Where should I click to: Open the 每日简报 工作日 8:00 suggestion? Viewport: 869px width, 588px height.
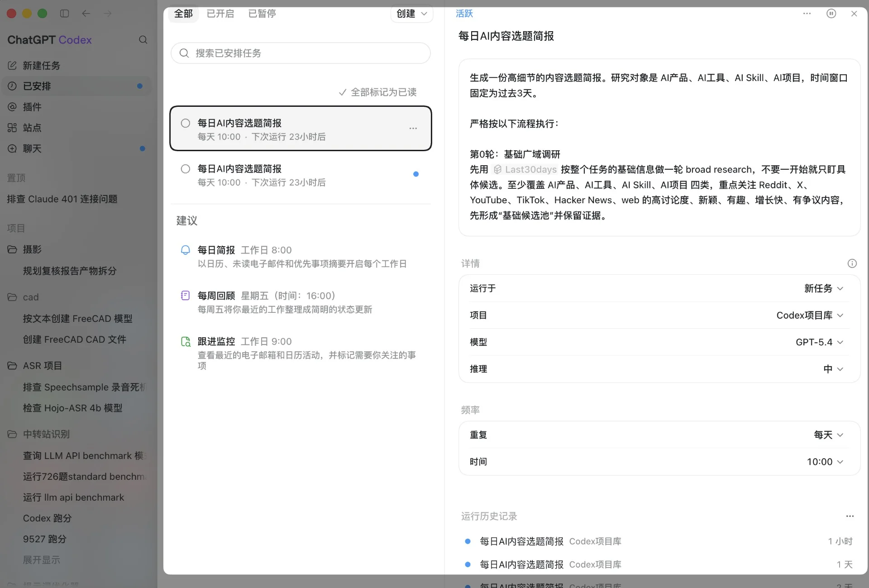(301, 257)
